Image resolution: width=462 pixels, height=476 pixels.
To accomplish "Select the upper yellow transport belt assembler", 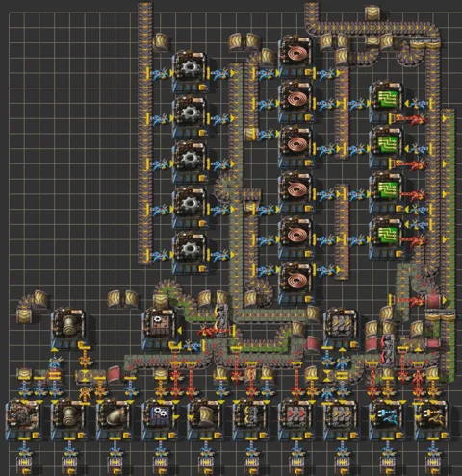I will [x=342, y=328].
